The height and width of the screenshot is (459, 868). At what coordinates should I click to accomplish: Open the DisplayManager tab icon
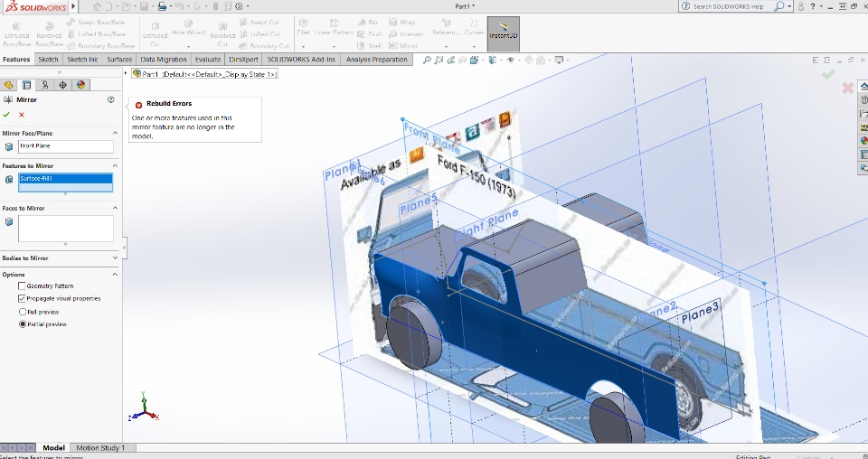click(80, 85)
